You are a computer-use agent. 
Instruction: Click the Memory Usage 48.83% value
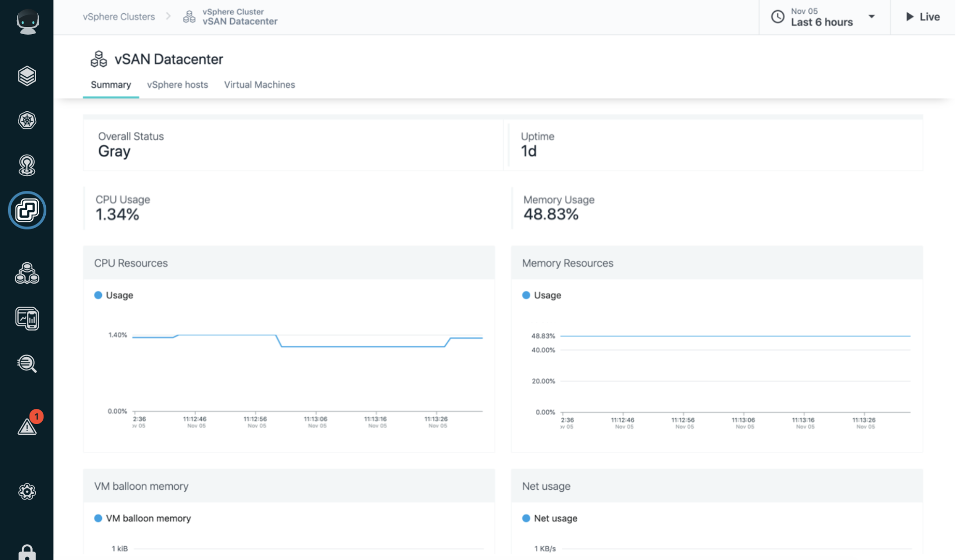[551, 214]
